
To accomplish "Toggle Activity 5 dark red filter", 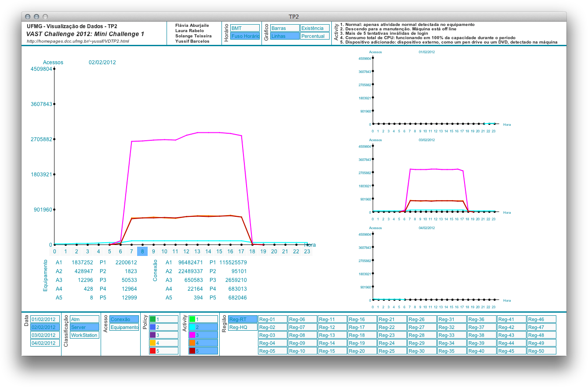I will [203, 351].
